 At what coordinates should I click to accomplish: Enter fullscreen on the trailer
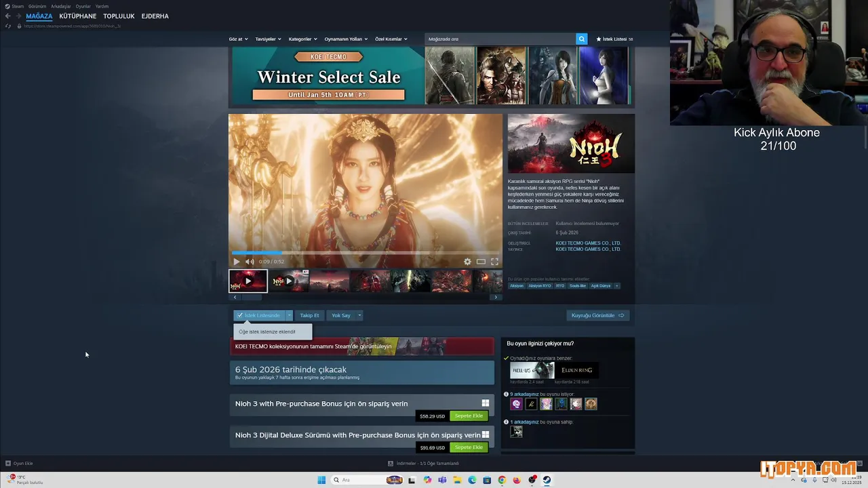(494, 262)
